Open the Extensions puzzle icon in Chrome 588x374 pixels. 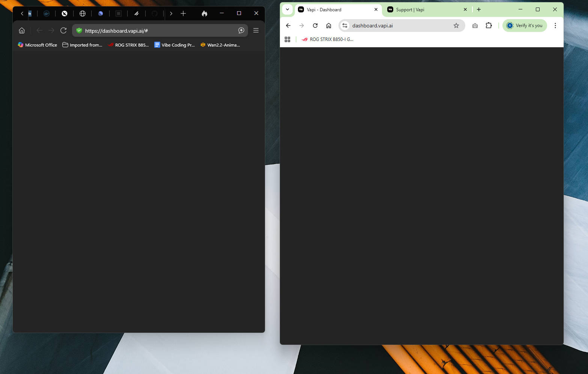[489, 26]
